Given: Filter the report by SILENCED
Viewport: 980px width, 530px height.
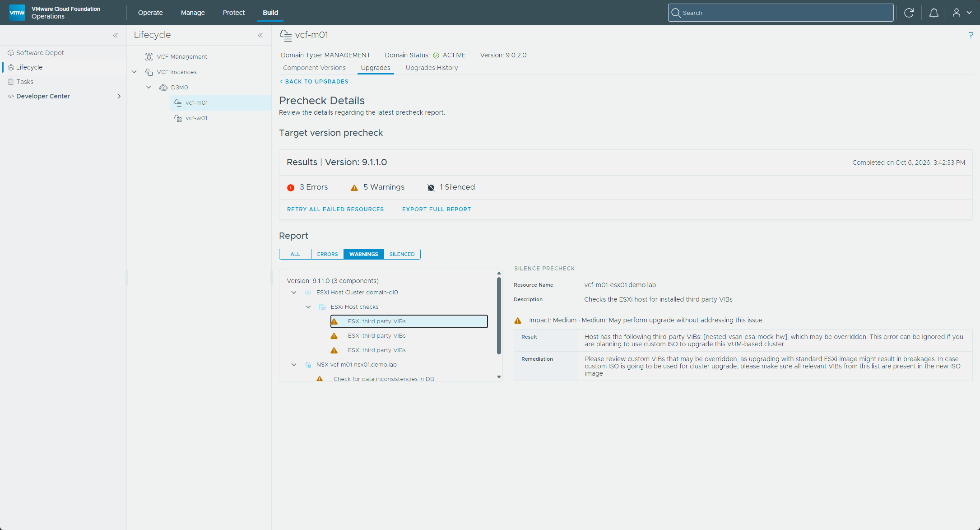Looking at the screenshot, I should [x=402, y=254].
